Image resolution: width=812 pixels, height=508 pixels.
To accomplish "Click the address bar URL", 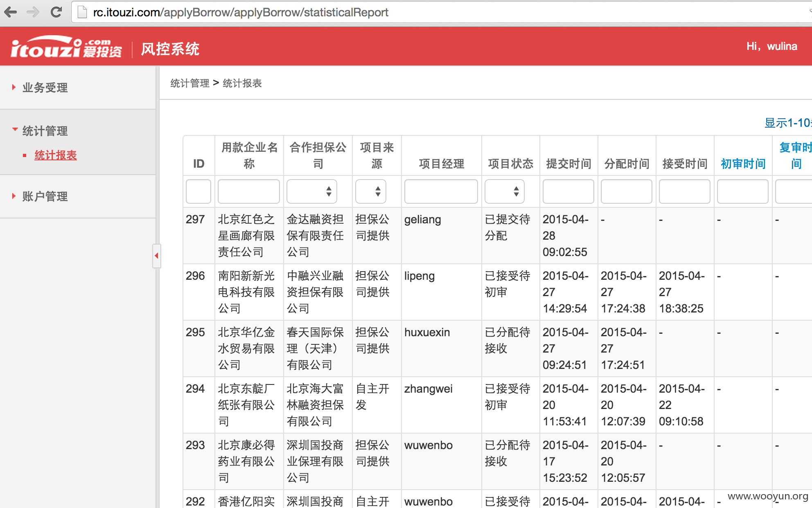I will click(x=241, y=12).
